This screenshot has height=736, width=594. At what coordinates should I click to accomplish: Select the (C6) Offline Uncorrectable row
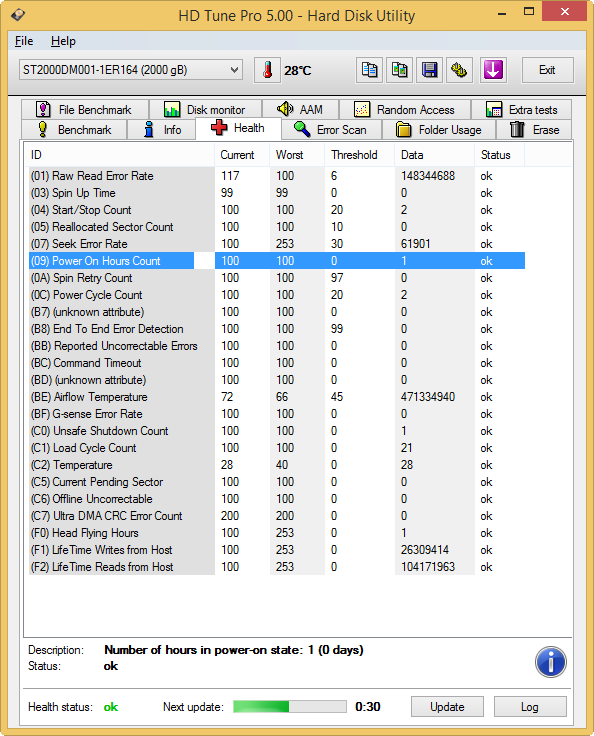(277, 499)
